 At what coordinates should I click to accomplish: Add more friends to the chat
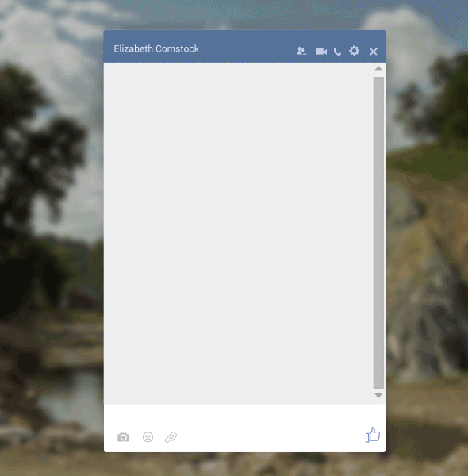tap(301, 51)
